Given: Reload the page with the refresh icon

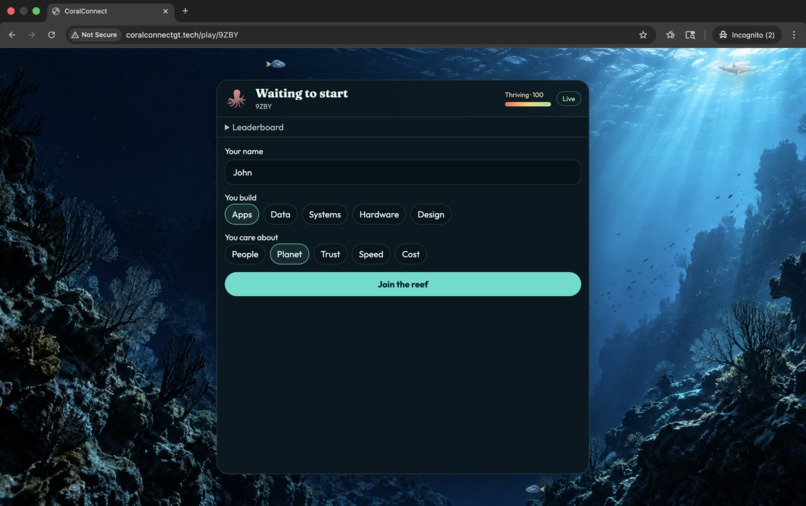Looking at the screenshot, I should click(x=51, y=35).
